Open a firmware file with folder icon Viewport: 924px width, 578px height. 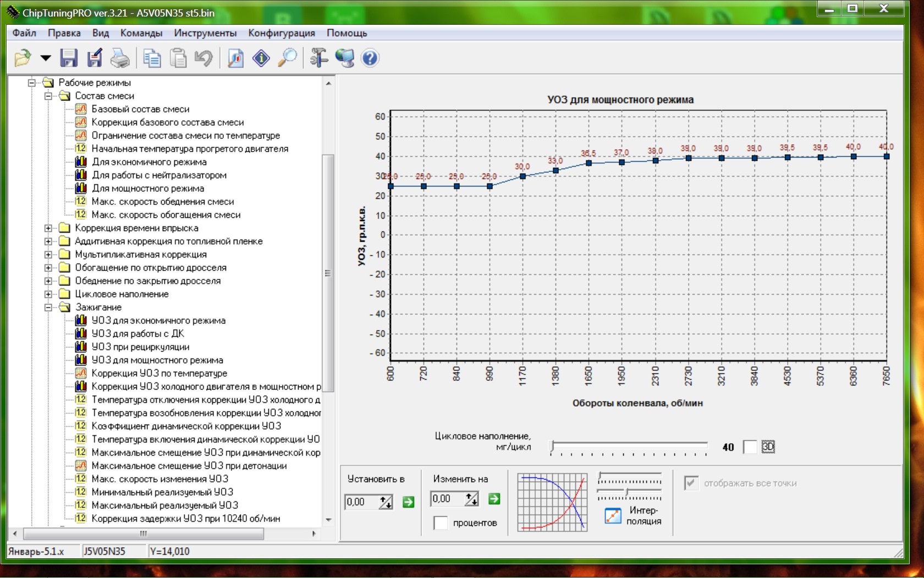(x=23, y=58)
